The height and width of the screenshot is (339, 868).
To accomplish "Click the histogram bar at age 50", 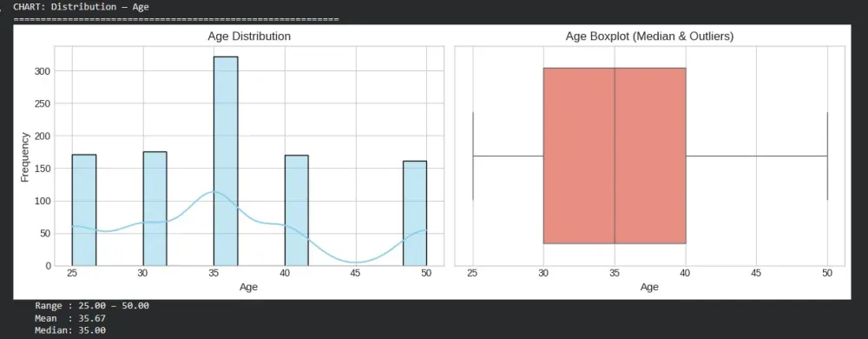I will coord(415,213).
